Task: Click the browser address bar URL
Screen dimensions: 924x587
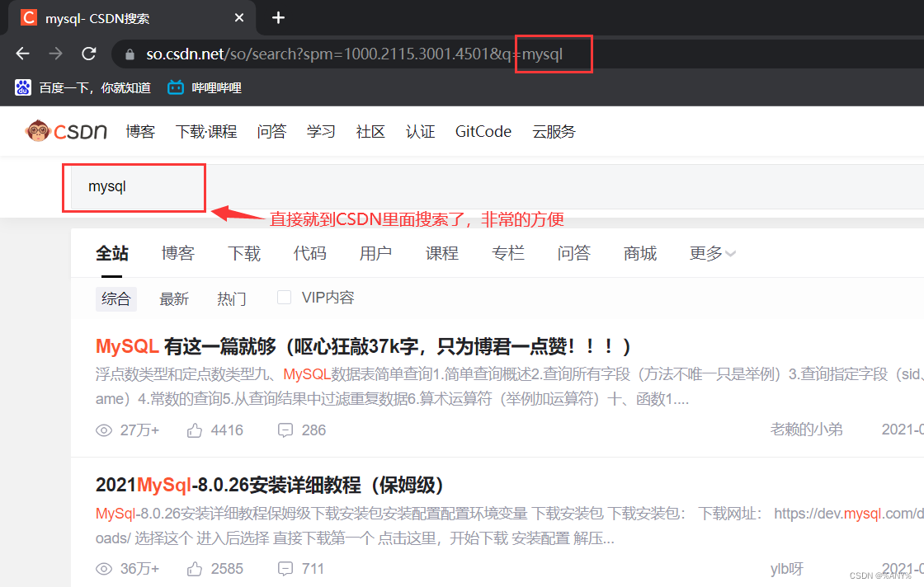Action: pos(354,54)
